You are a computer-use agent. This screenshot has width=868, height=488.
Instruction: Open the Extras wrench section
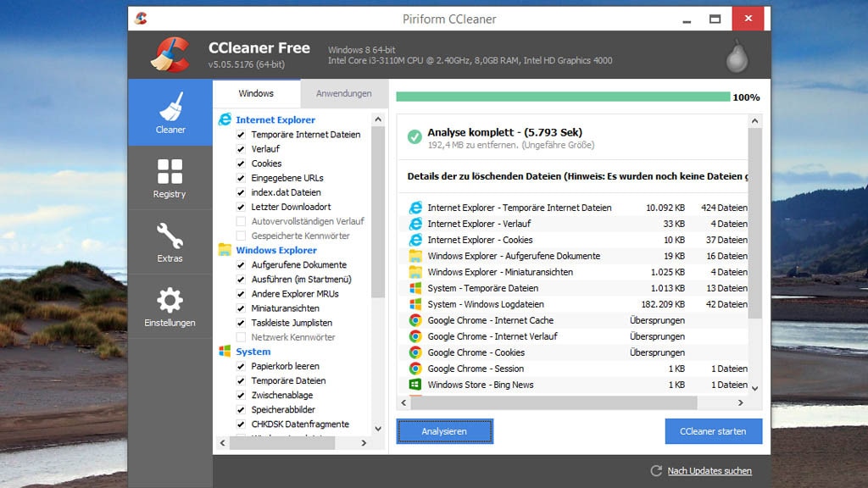(x=170, y=242)
